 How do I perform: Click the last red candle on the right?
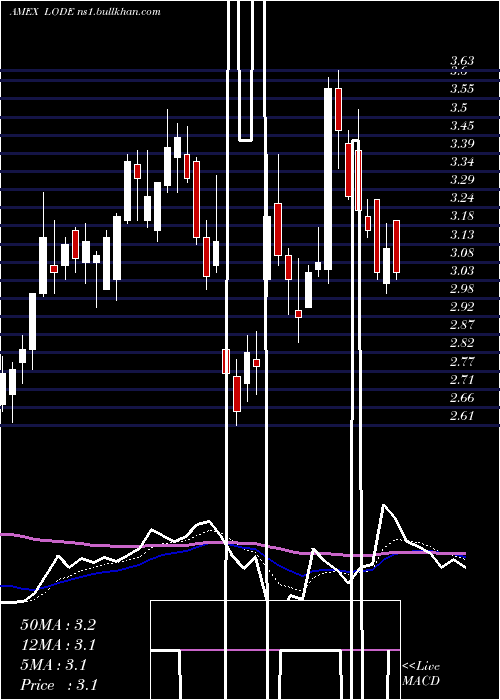(x=396, y=246)
